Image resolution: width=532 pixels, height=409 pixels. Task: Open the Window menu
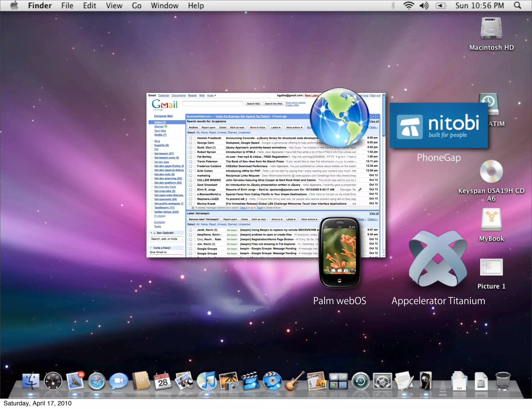(x=165, y=5)
